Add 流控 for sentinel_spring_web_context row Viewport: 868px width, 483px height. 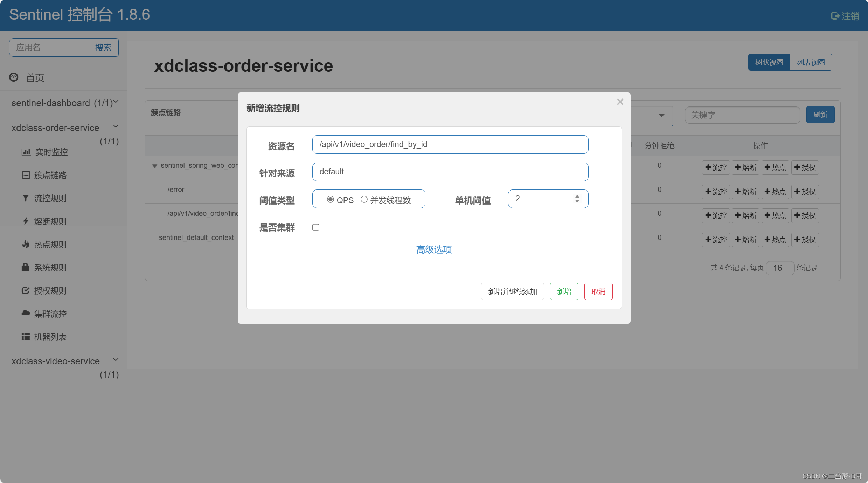(x=716, y=167)
